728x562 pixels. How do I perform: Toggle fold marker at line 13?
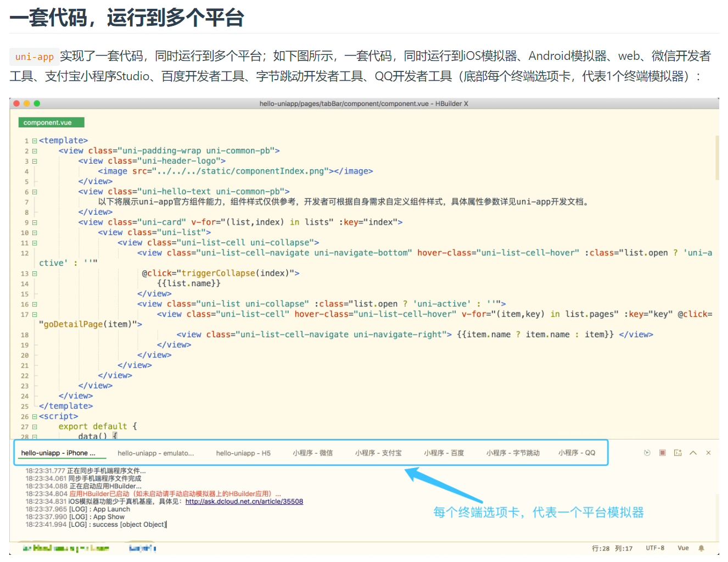pos(35,274)
